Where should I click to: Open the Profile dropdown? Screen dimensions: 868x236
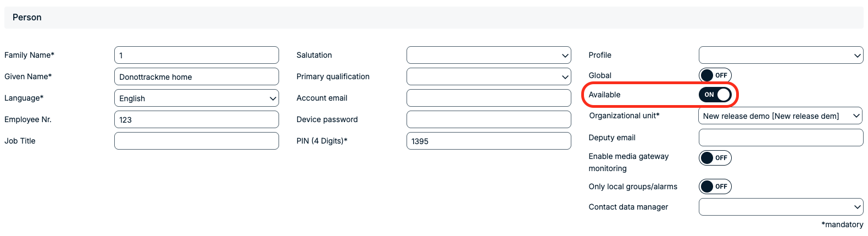point(781,55)
